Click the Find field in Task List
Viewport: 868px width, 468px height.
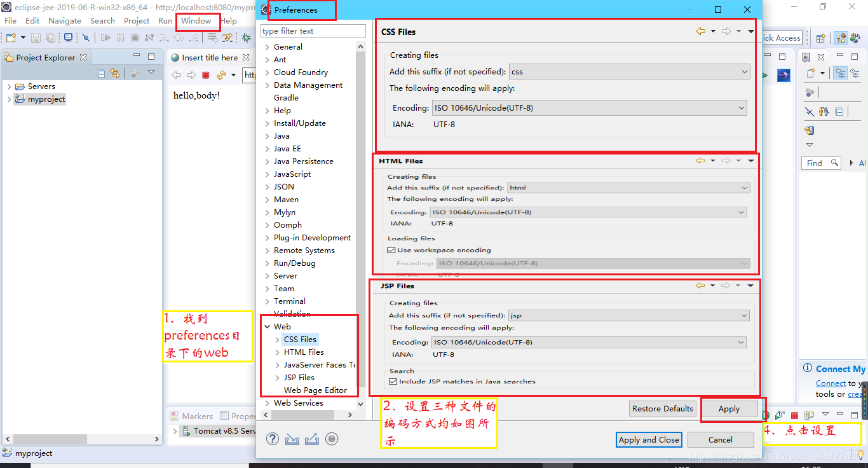pyautogui.click(x=821, y=163)
